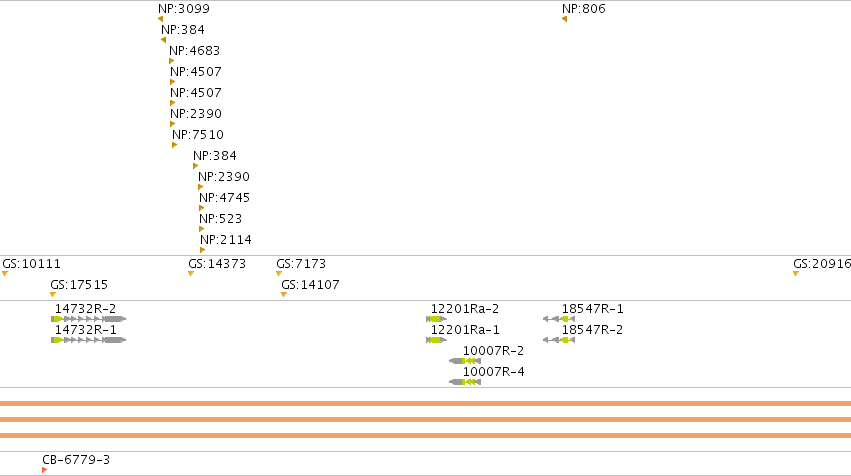Screen dimensions: 851x476
Task: Select the GS:14107 triangle marker
Action: 284,295
